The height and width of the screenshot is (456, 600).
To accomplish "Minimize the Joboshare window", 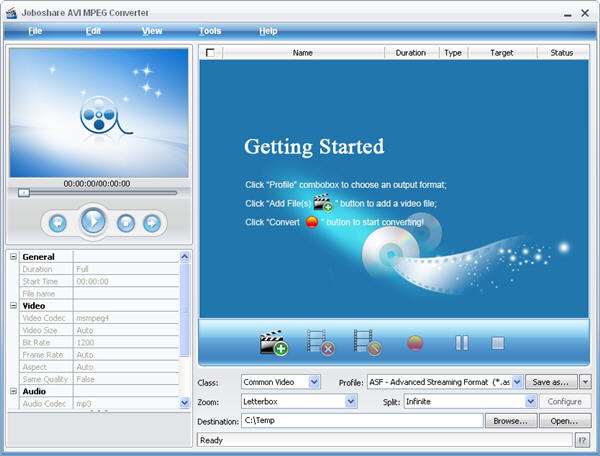I will pos(567,14).
